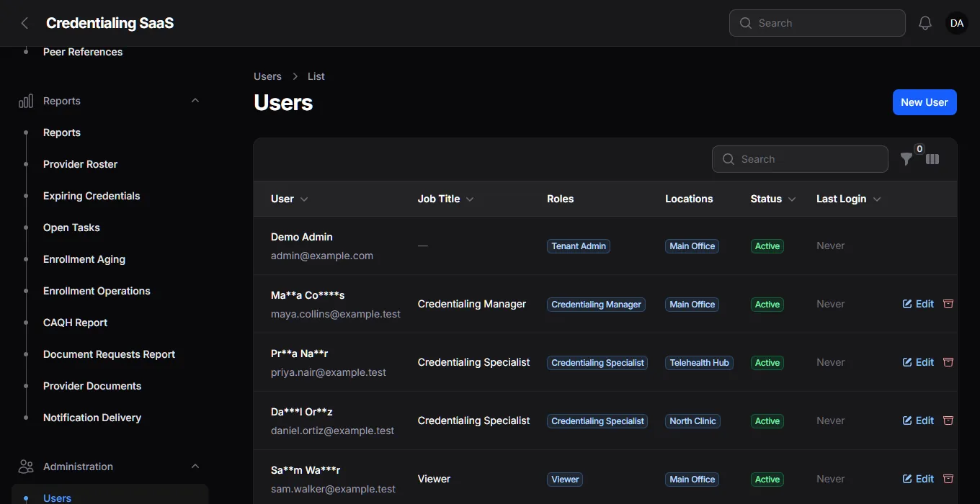The width and height of the screenshot is (980, 504).
Task: Sort by the User column
Action: [x=289, y=199]
